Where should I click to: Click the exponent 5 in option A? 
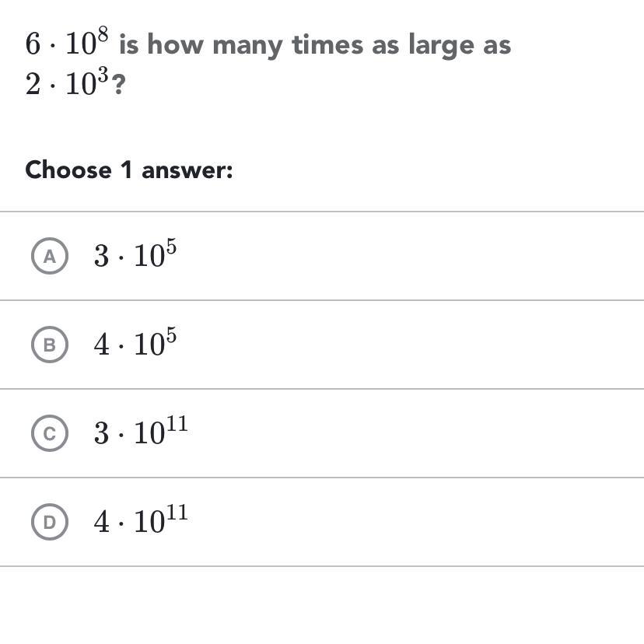pos(170,247)
